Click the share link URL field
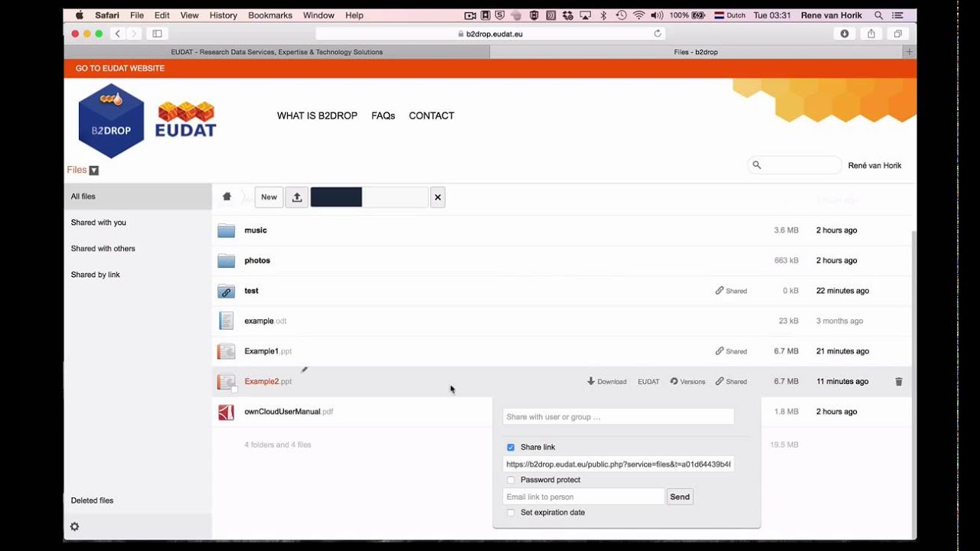Screen dimensions: 980x551 619,464
